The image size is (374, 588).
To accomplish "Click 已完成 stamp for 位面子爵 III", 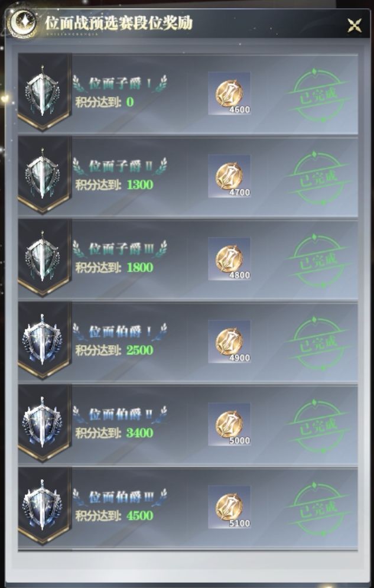I will [x=318, y=261].
